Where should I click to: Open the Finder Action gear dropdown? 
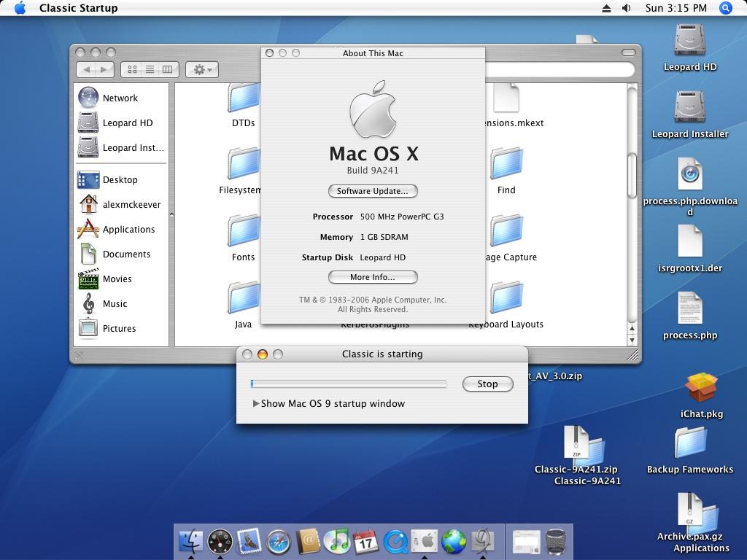(x=201, y=69)
